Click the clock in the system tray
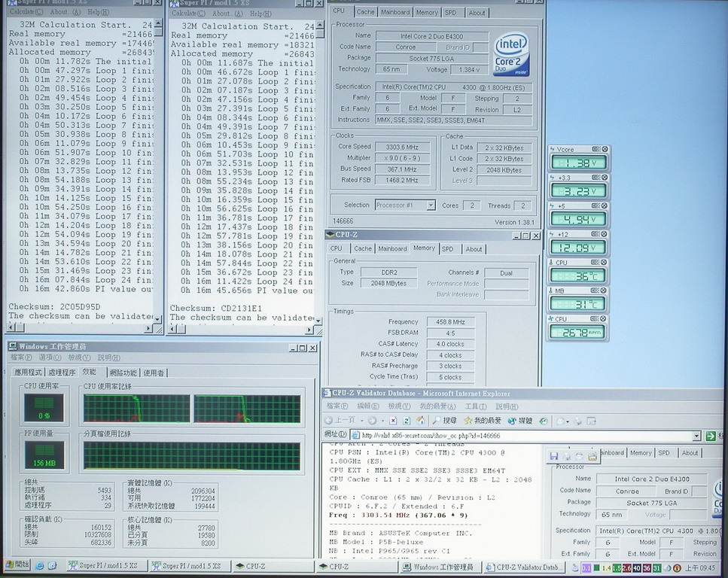The height and width of the screenshot is (578, 728). [700, 568]
